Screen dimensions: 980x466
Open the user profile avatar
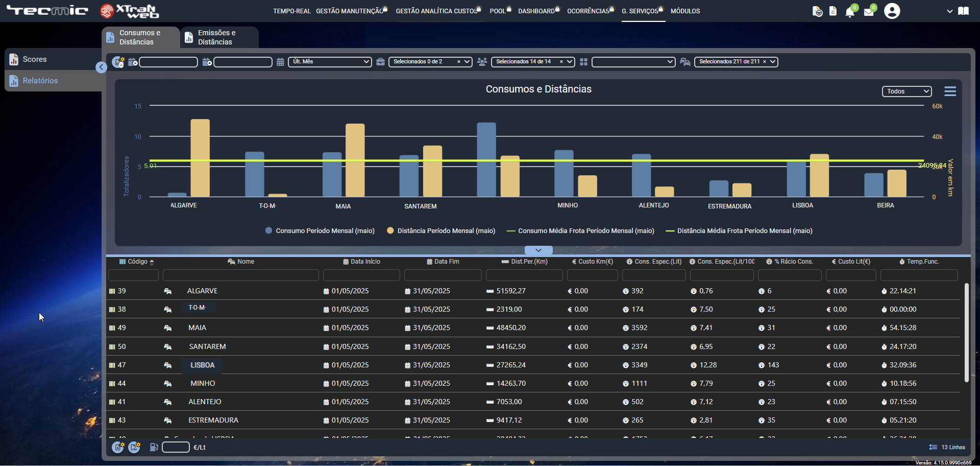point(892,11)
